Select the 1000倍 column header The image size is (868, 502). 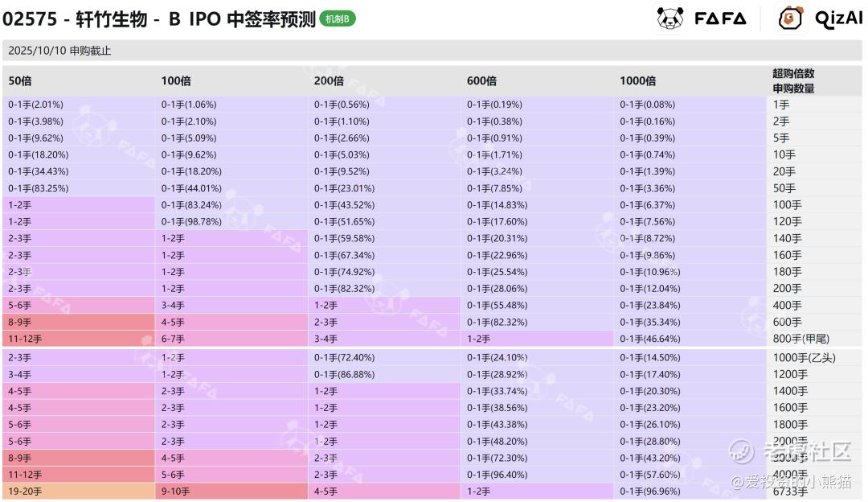point(637,80)
